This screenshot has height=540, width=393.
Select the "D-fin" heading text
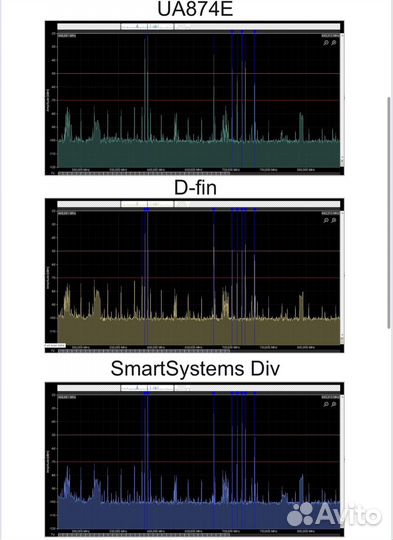195,188
